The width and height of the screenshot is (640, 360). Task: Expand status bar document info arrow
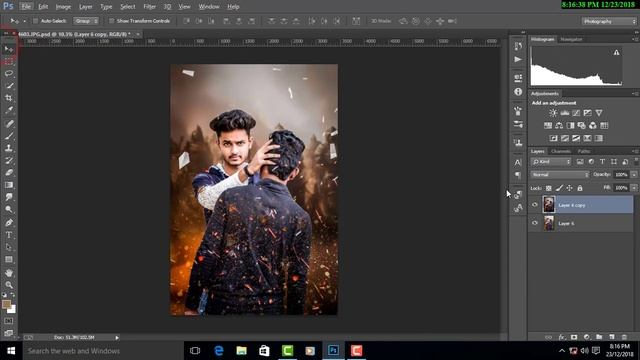point(117,338)
